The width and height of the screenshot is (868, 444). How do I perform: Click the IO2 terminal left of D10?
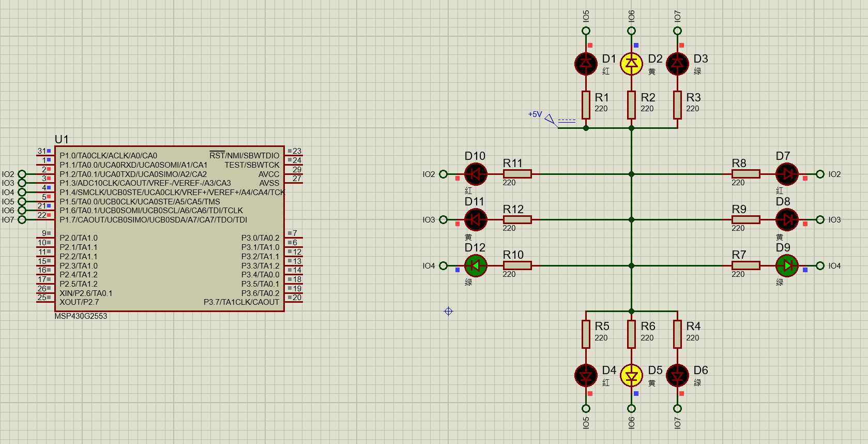click(x=443, y=174)
